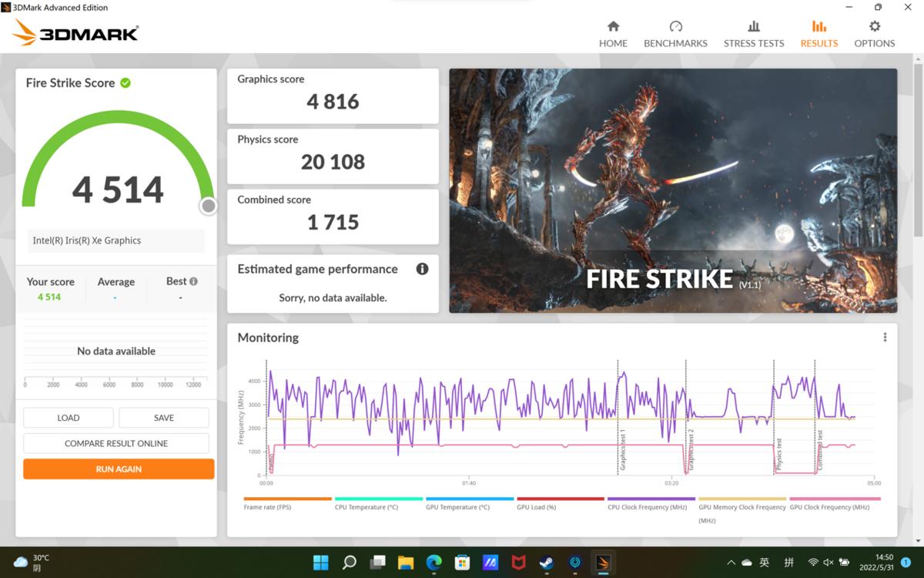Open Steam from the taskbar

click(545, 563)
